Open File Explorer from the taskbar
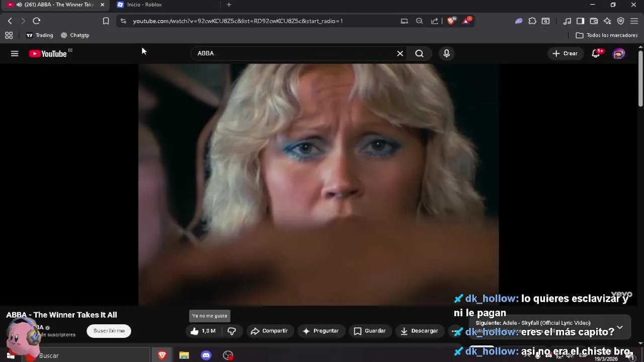Image resolution: width=644 pixels, height=362 pixels. (x=184, y=355)
